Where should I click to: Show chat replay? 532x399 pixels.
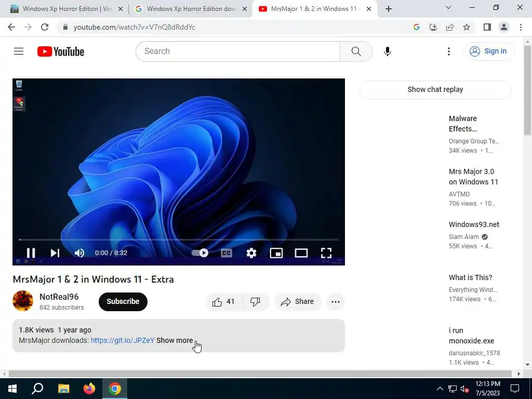click(x=435, y=89)
